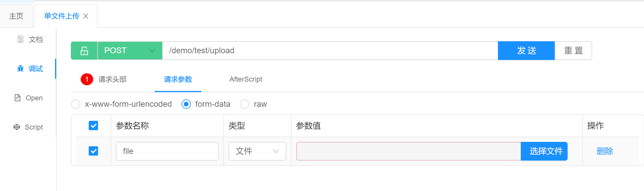Choose x-www-form-urlencoded encoding
The width and height of the screenshot is (644, 191).
click(76, 104)
